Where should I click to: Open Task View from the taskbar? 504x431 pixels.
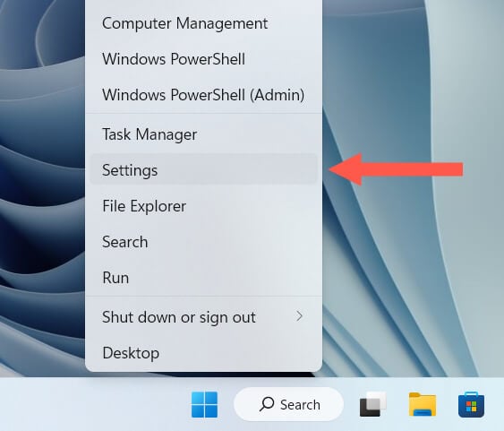[x=373, y=404]
